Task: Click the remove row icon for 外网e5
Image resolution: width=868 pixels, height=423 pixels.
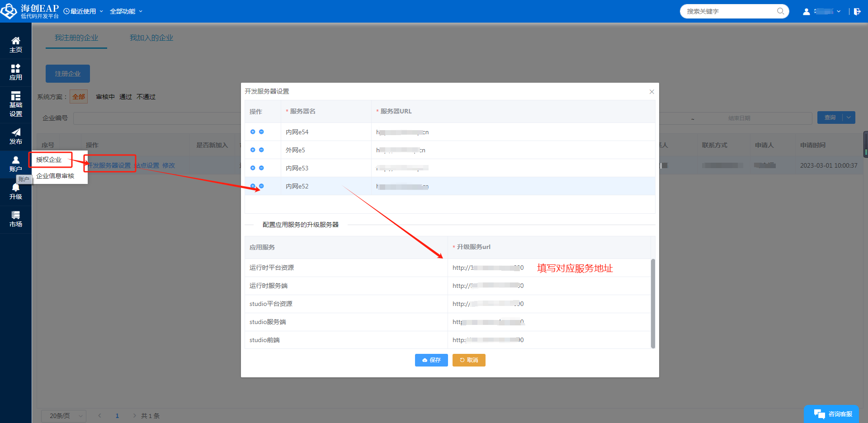Action: [261, 150]
